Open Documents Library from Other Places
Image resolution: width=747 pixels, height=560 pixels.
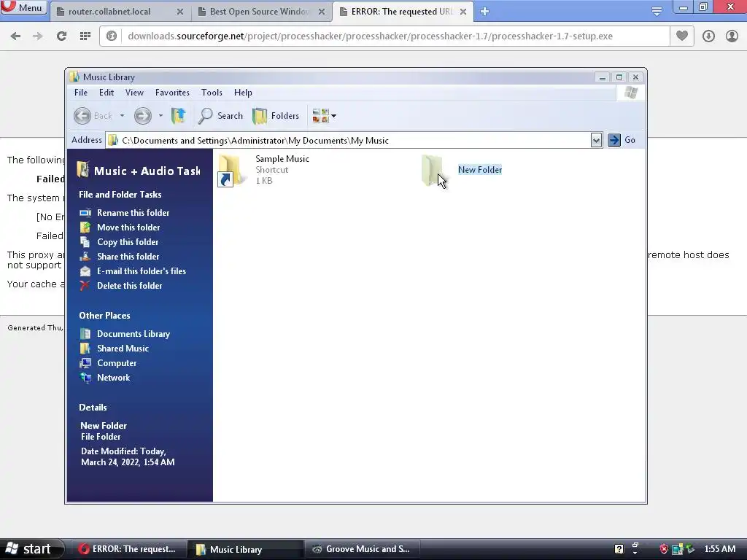tap(133, 334)
